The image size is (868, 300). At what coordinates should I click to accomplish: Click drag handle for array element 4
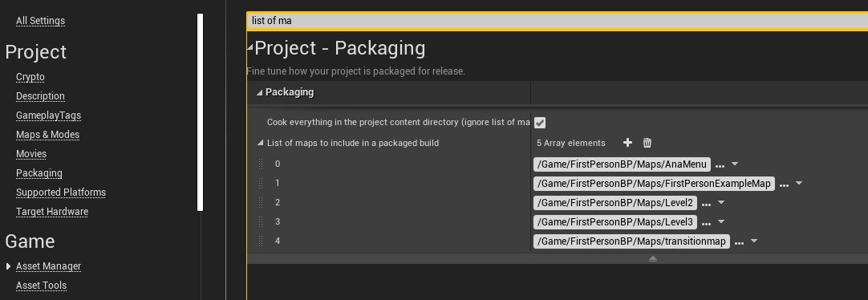[261, 241]
